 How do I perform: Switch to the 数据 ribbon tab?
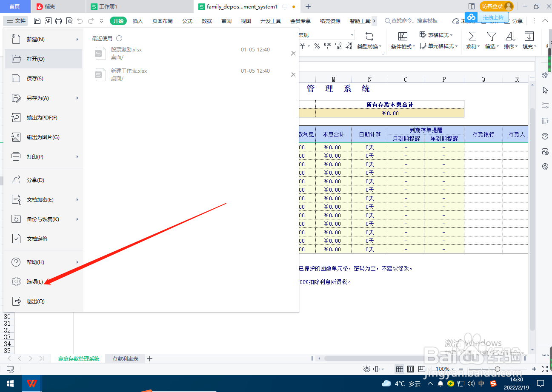[207, 20]
